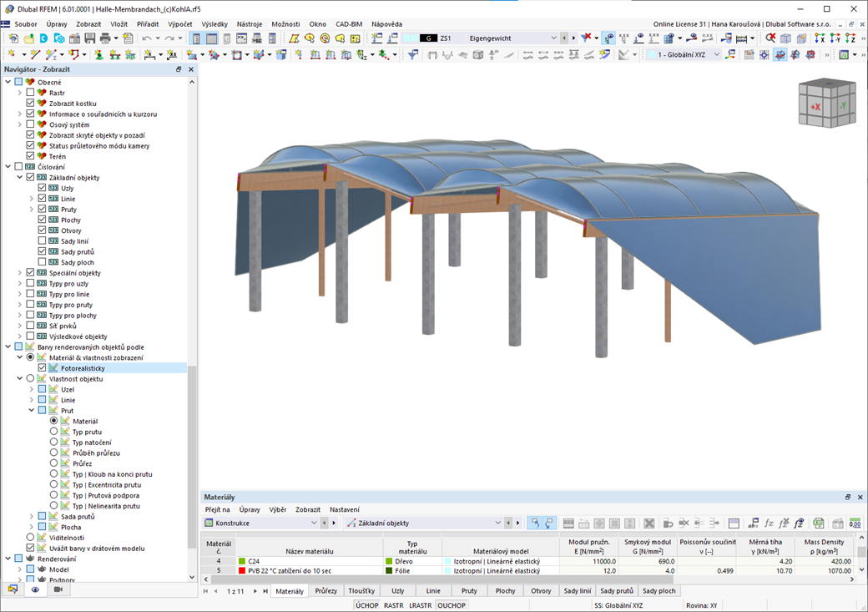Click the undo arrow icon
Viewport: 868px width, 612px height.
tap(147, 38)
